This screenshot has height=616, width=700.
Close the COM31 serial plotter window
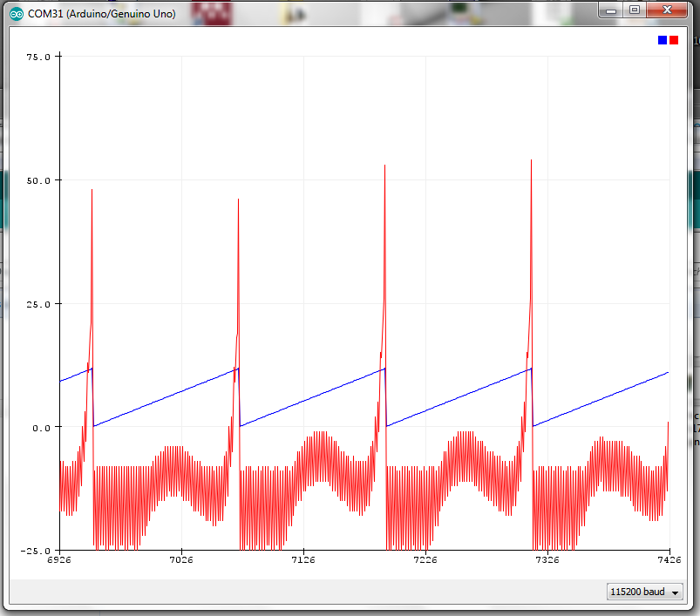669,10
